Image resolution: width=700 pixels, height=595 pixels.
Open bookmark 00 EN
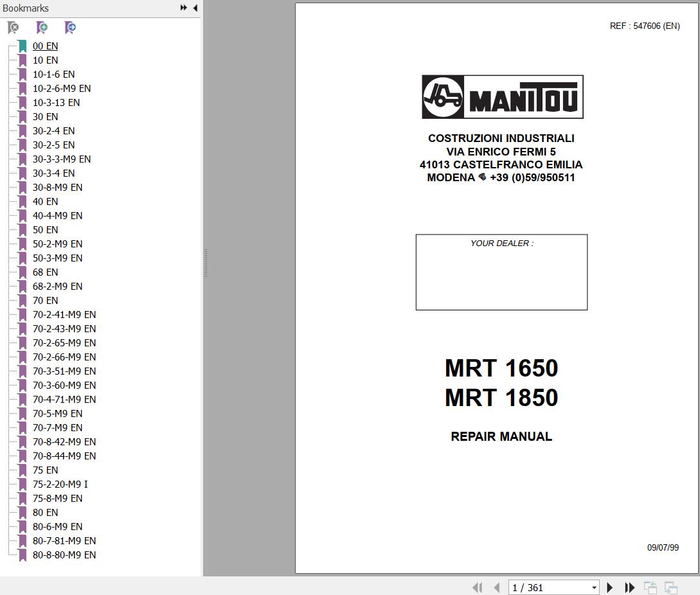[x=45, y=46]
